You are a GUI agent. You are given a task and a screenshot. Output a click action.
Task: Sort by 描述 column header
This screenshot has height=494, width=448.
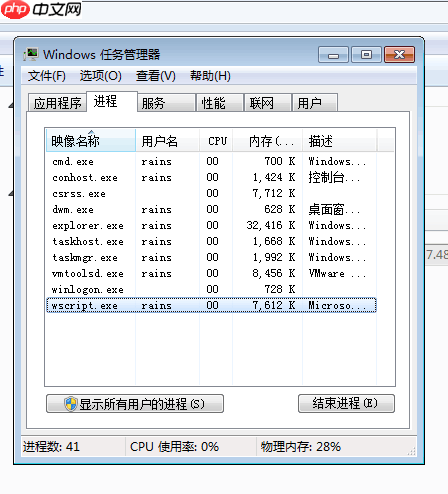click(339, 141)
